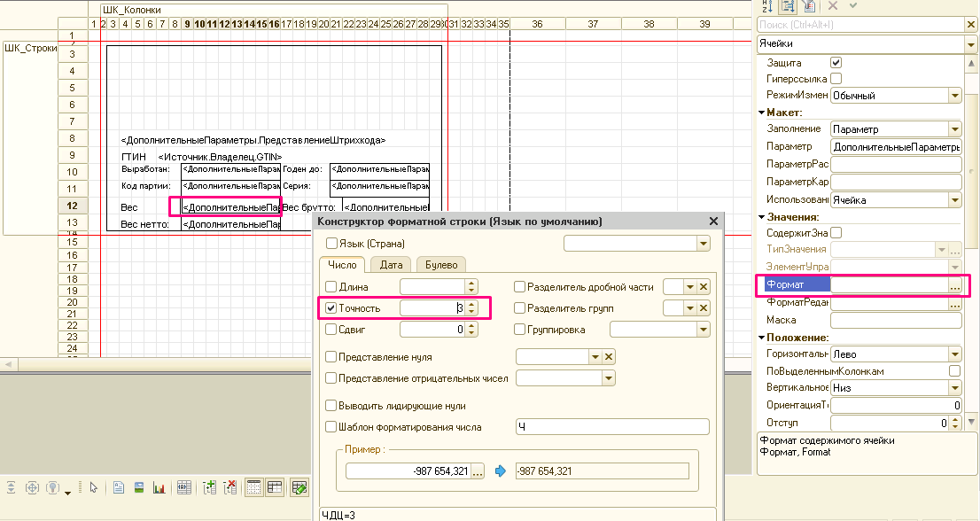Enable the Сдвиг checkbox

[x=331, y=330]
